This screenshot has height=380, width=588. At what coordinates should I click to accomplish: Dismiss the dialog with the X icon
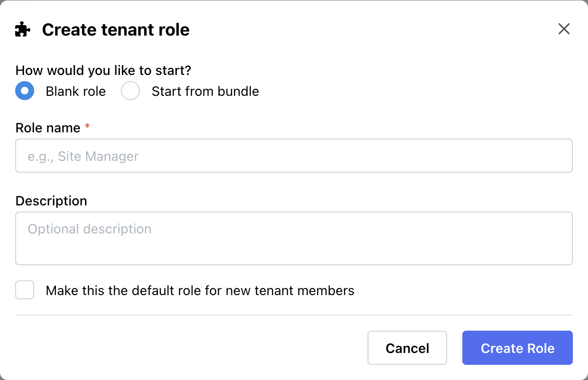point(564,29)
